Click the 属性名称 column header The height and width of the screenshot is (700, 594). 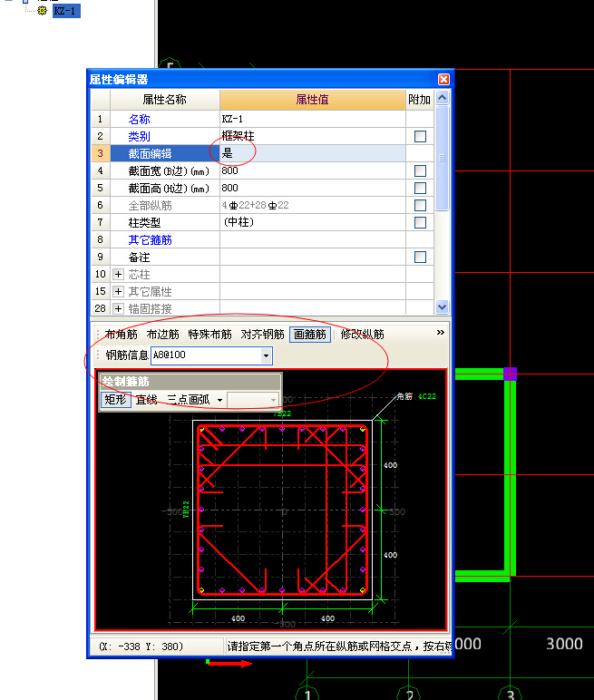(164, 100)
